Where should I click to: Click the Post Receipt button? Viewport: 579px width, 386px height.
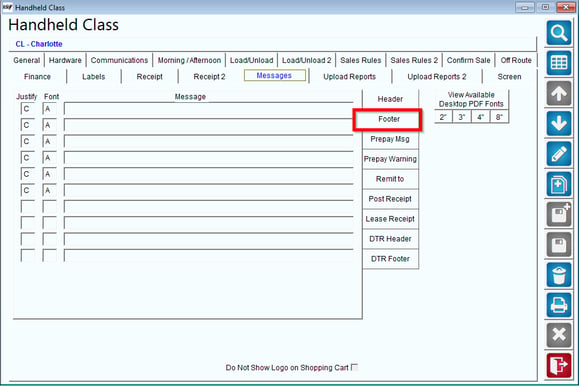pyautogui.click(x=390, y=199)
